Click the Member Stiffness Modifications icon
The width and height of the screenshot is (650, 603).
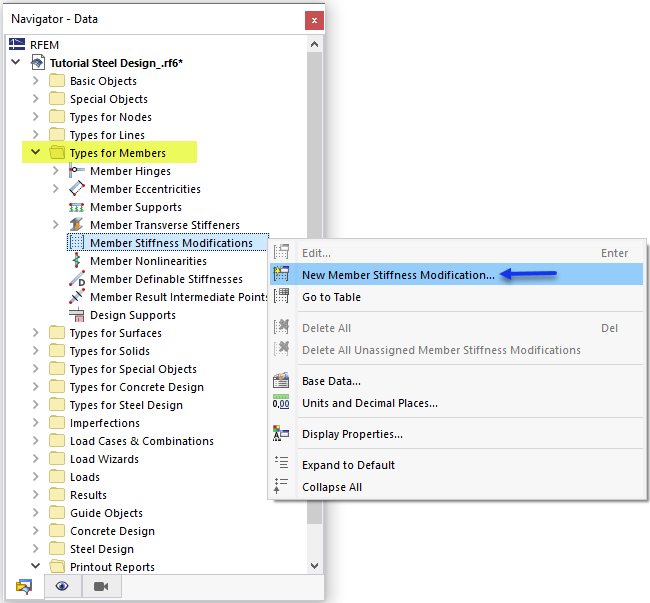[77, 242]
